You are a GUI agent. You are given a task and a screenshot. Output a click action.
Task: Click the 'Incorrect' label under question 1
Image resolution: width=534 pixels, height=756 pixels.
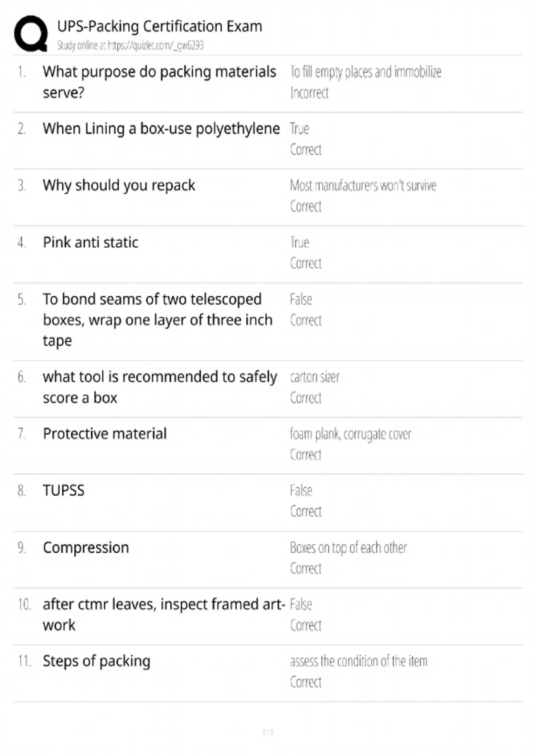click(x=309, y=93)
